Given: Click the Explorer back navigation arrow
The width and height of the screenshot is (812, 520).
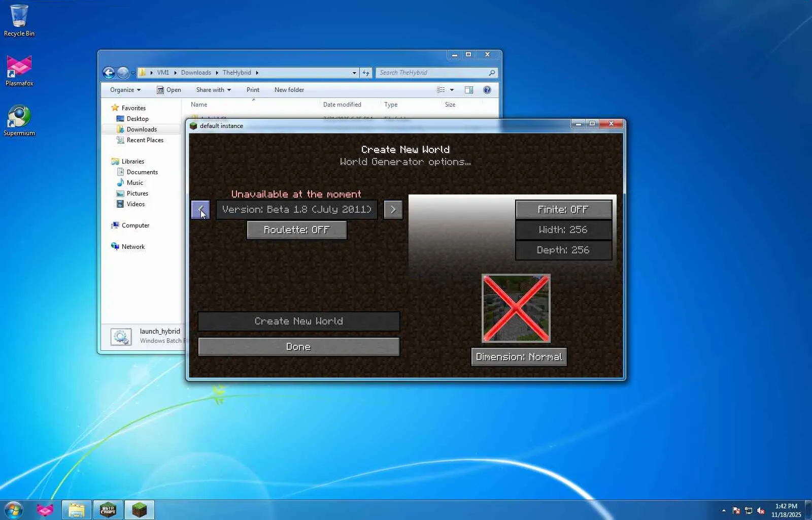Looking at the screenshot, I should pos(109,73).
